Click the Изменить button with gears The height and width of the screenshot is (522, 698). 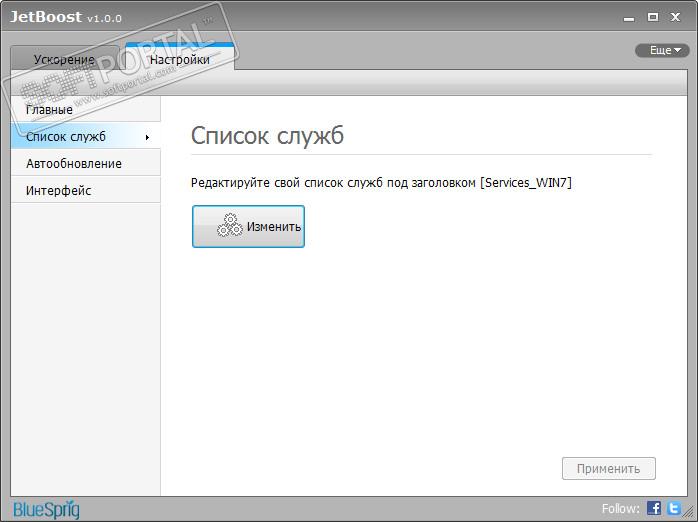point(248,227)
